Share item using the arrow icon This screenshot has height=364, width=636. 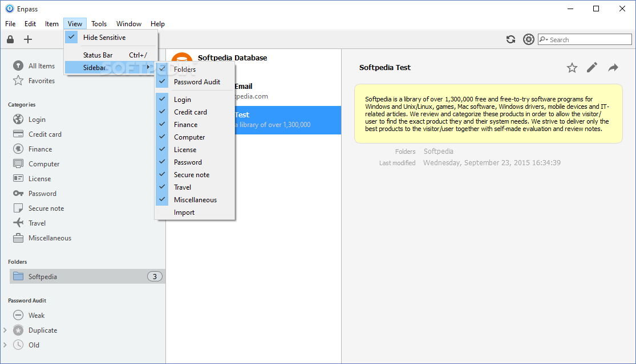(613, 68)
